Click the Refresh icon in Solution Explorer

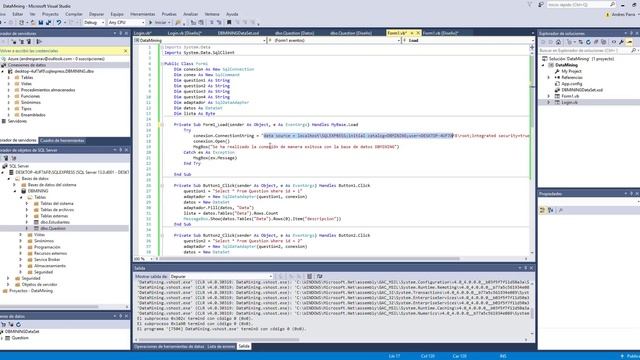(588, 42)
